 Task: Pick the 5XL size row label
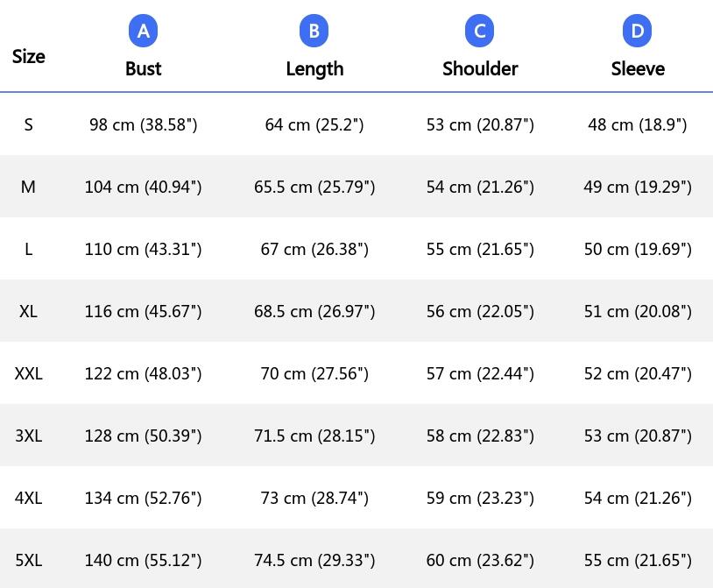(28, 560)
